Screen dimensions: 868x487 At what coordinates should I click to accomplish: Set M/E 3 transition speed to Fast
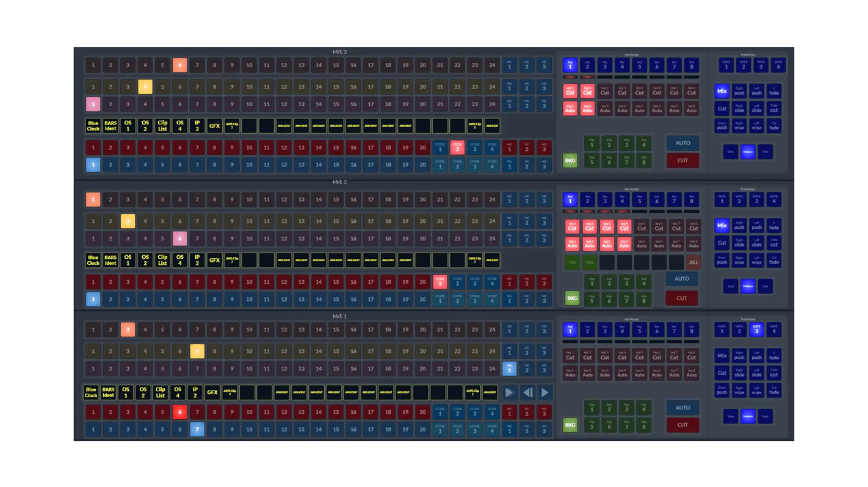pyautogui.click(x=765, y=152)
